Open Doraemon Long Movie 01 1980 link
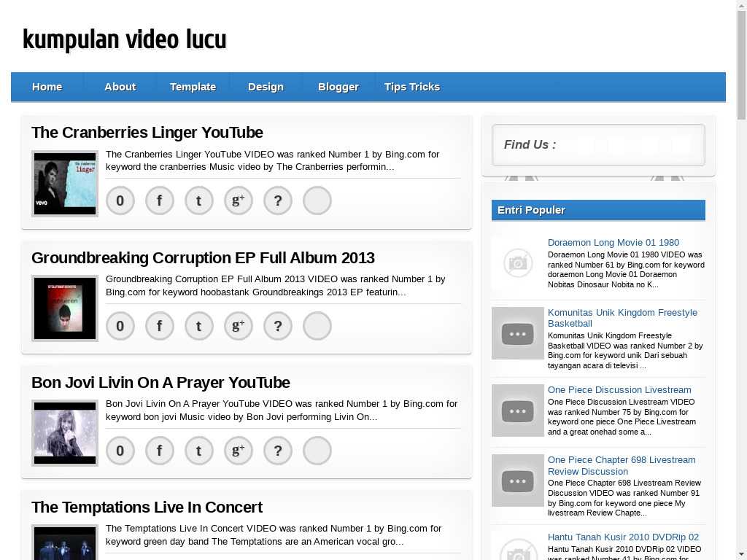 [x=614, y=242]
